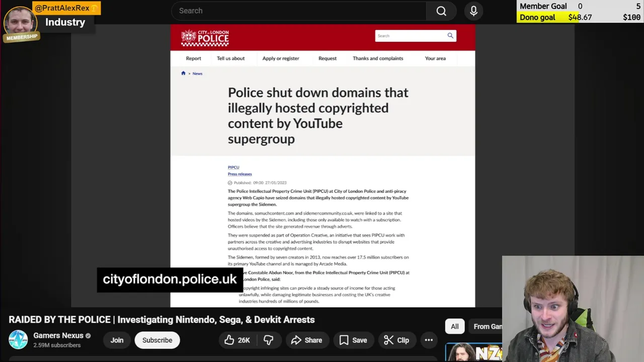The image size is (644, 362).
Task: Click the police site search magnifier icon
Action: coord(450,36)
